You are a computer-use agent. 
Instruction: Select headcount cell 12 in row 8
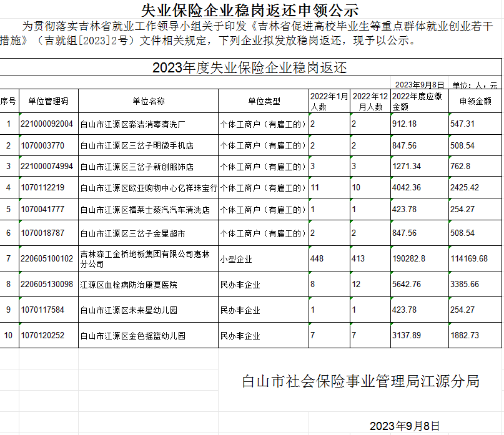(370, 284)
